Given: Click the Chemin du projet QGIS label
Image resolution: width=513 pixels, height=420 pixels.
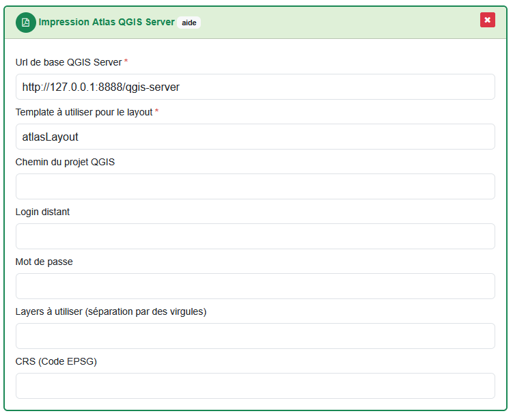Looking at the screenshot, I should pos(65,162).
